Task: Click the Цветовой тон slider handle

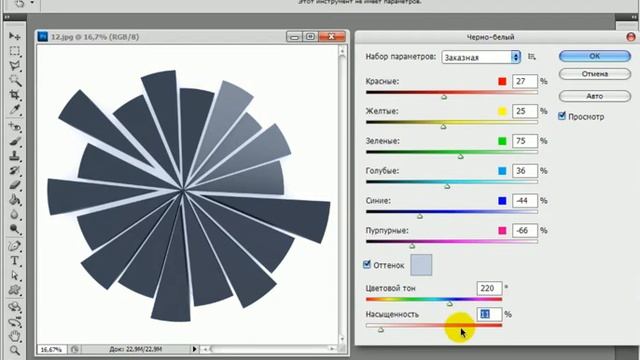Action: pos(449,303)
